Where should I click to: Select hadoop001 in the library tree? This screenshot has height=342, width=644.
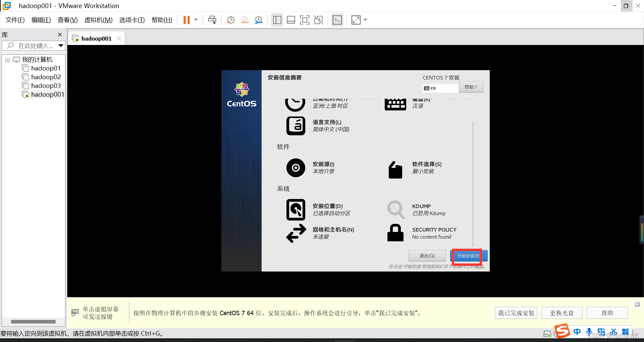[48, 95]
